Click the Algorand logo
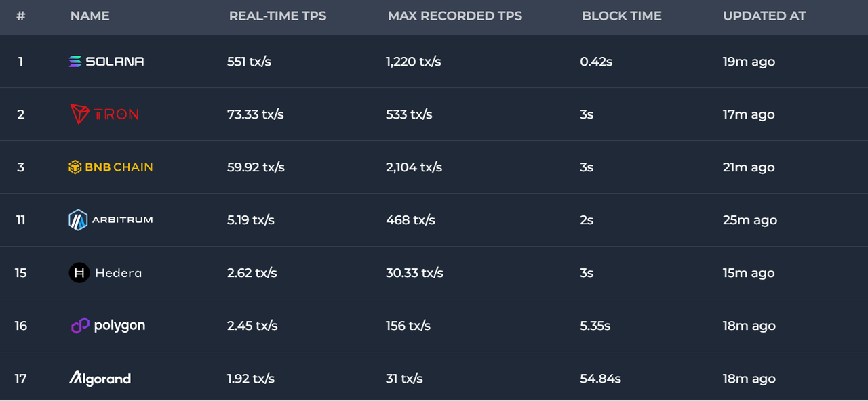Viewport: 868px width, 401px height. 100,379
